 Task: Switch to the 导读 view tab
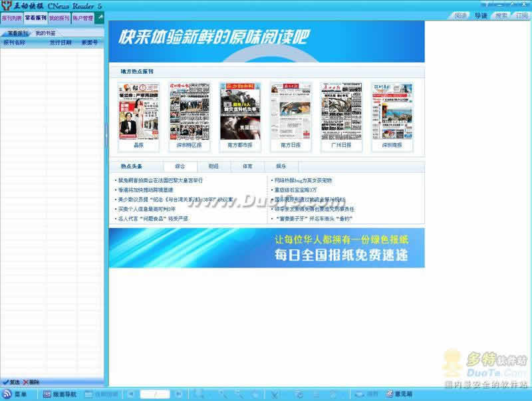click(x=481, y=15)
